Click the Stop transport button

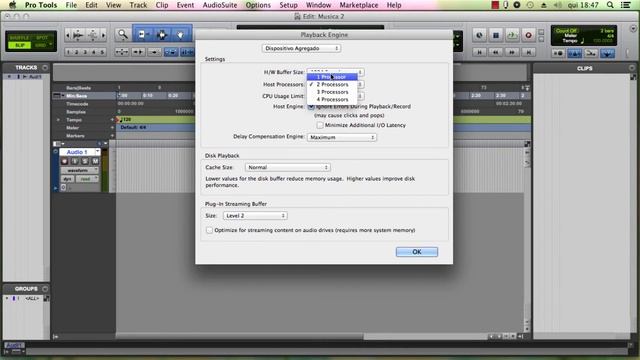[496, 35]
